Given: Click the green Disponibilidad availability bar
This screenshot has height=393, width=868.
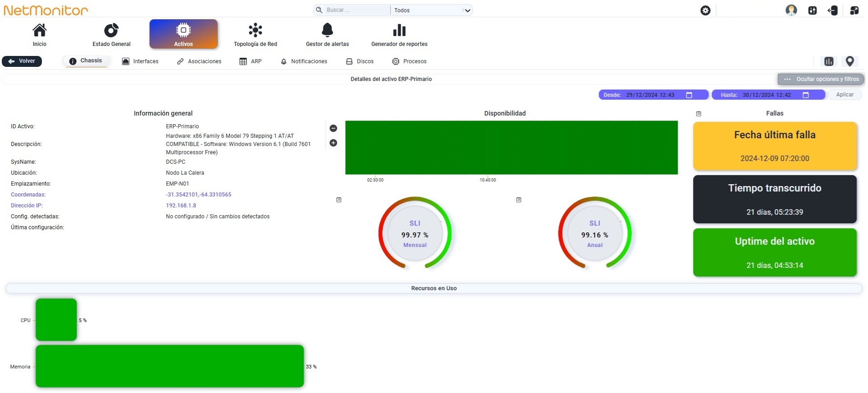Looking at the screenshot, I should tap(511, 147).
